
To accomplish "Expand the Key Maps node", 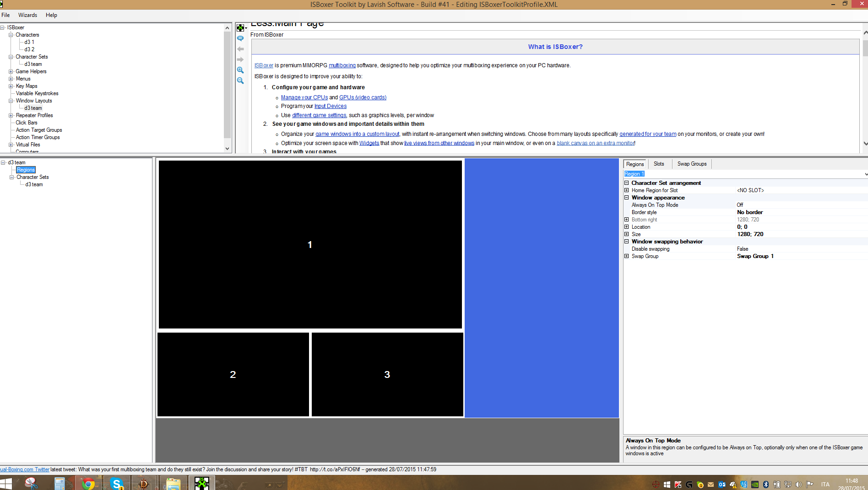I will 11,86.
